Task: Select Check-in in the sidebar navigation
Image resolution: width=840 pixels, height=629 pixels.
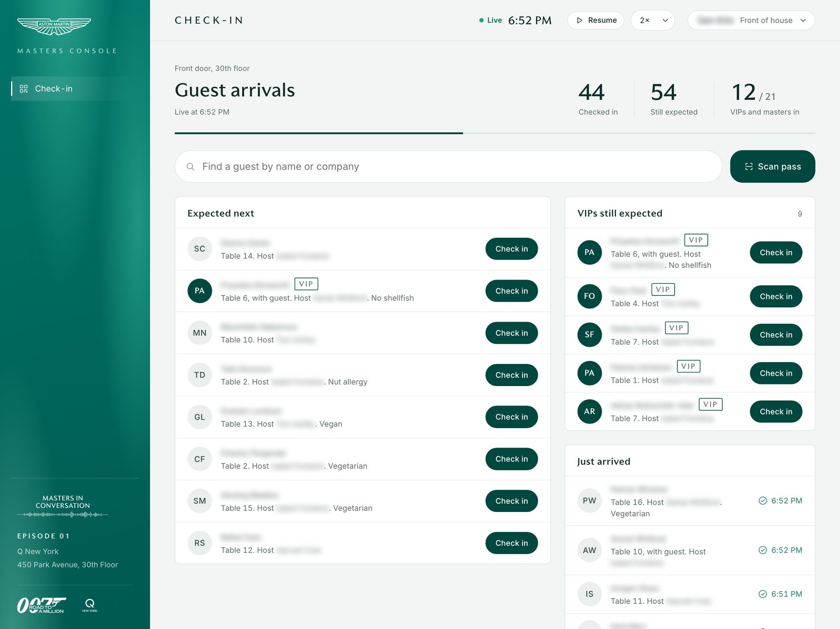Action: (75, 89)
